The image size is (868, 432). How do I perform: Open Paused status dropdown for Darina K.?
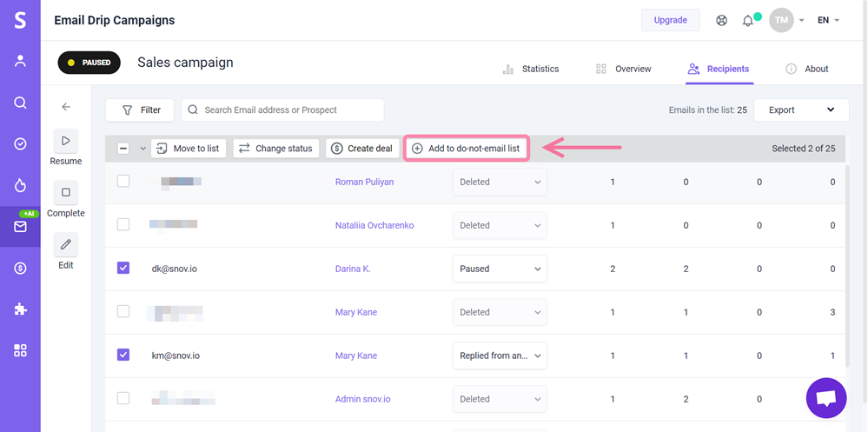[x=500, y=269]
